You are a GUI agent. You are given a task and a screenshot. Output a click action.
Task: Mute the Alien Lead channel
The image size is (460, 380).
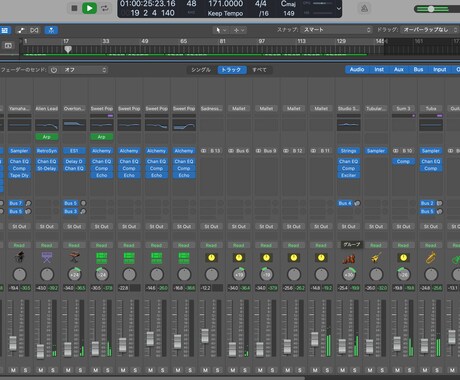pos(41,370)
